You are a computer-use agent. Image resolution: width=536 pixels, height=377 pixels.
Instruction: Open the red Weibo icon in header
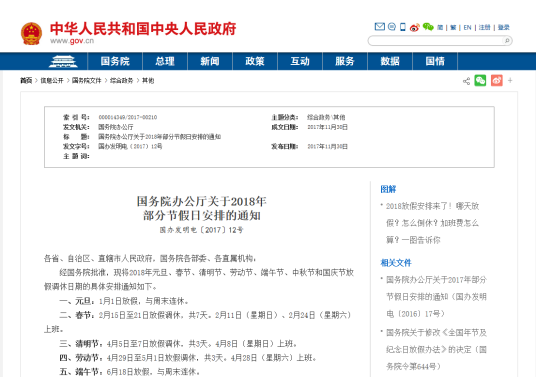415,27
